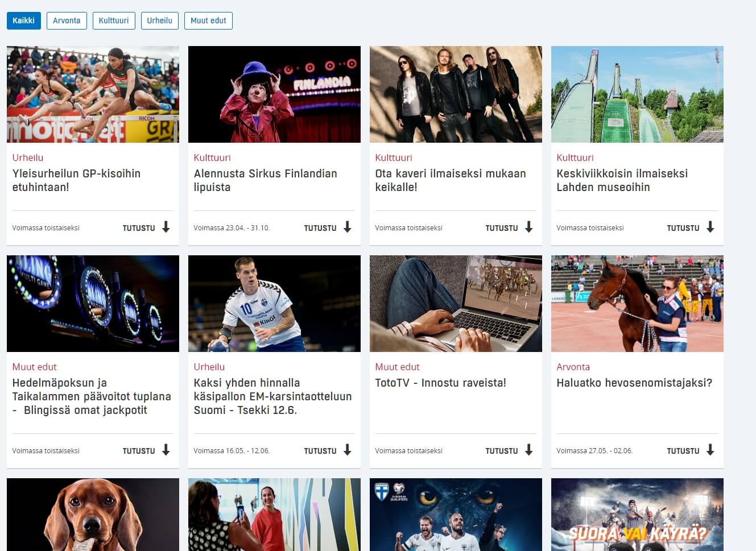Click down arrow on Sirkus Finlandian card
This screenshot has height=551, width=756.
click(x=347, y=227)
